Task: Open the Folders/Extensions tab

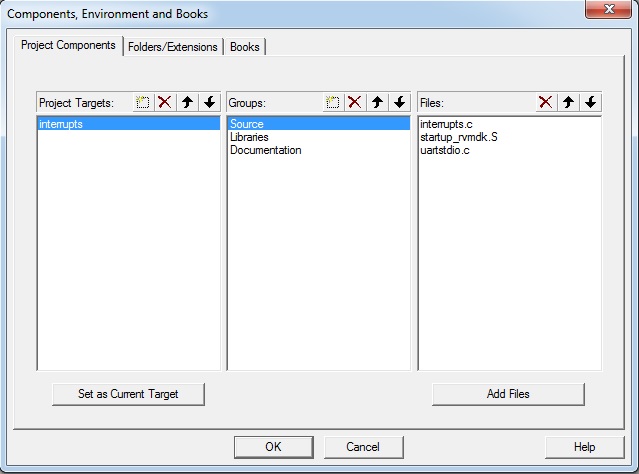Action: click(173, 47)
